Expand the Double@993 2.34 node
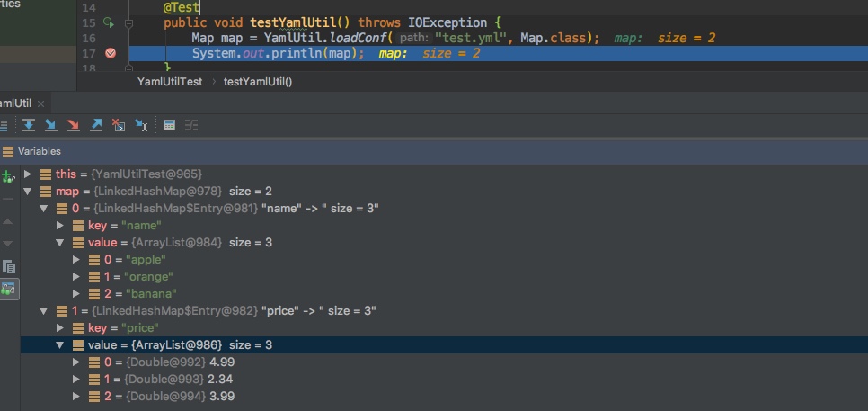868x411 pixels. tap(76, 380)
